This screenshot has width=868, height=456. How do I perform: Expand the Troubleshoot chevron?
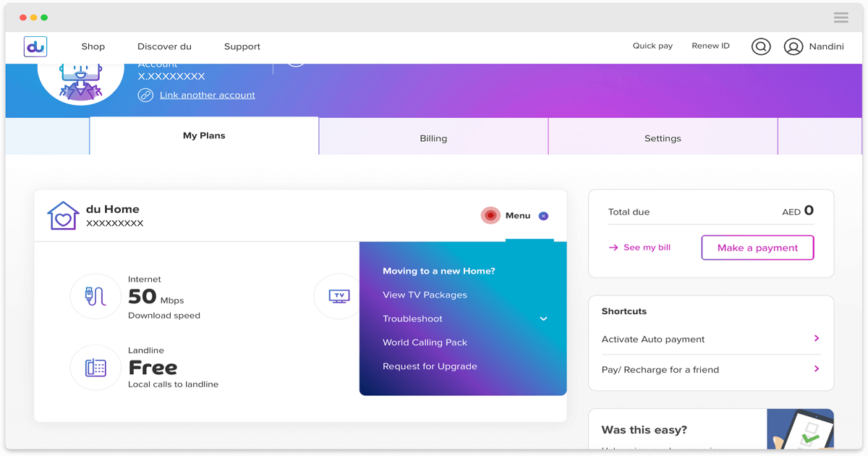pyautogui.click(x=543, y=318)
